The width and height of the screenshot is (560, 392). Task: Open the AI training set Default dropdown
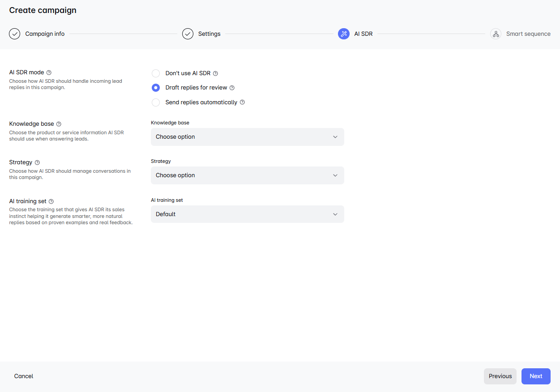(248, 214)
